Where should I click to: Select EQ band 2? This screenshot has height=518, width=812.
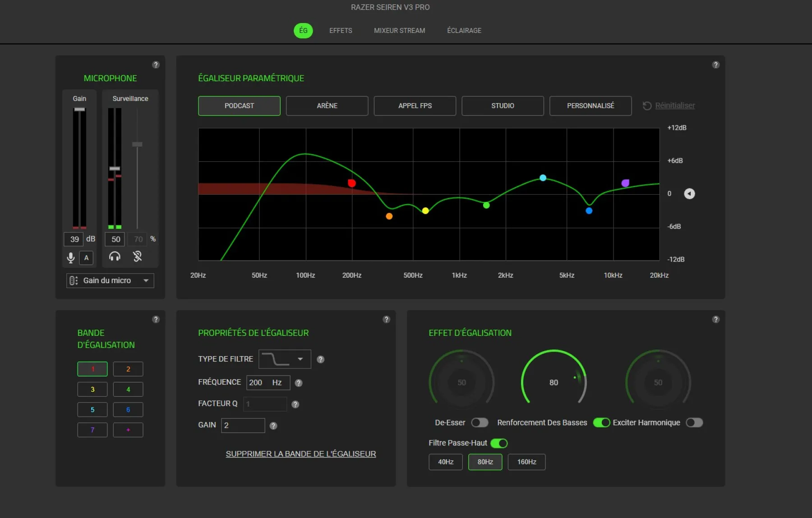[128, 369]
